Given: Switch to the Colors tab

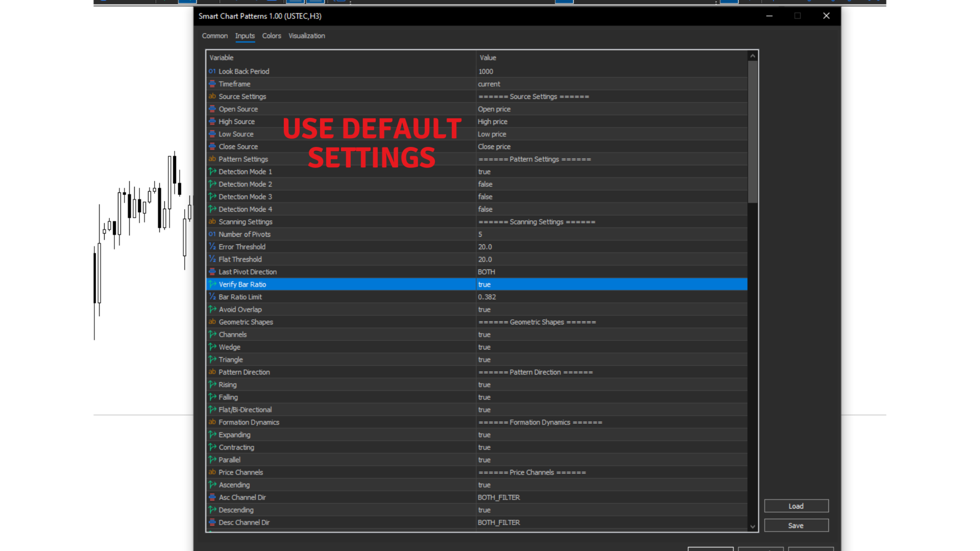Looking at the screenshot, I should tap(272, 36).
